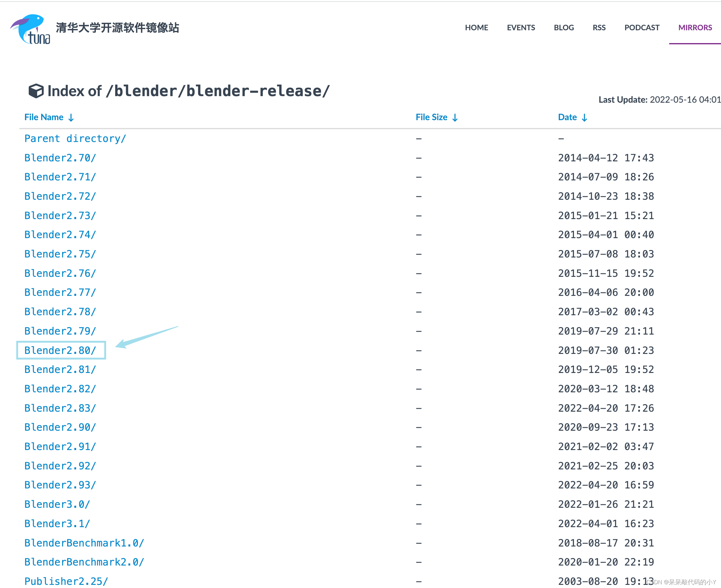
Task: Open the MIRRORS navigation tab
Action: 695,27
